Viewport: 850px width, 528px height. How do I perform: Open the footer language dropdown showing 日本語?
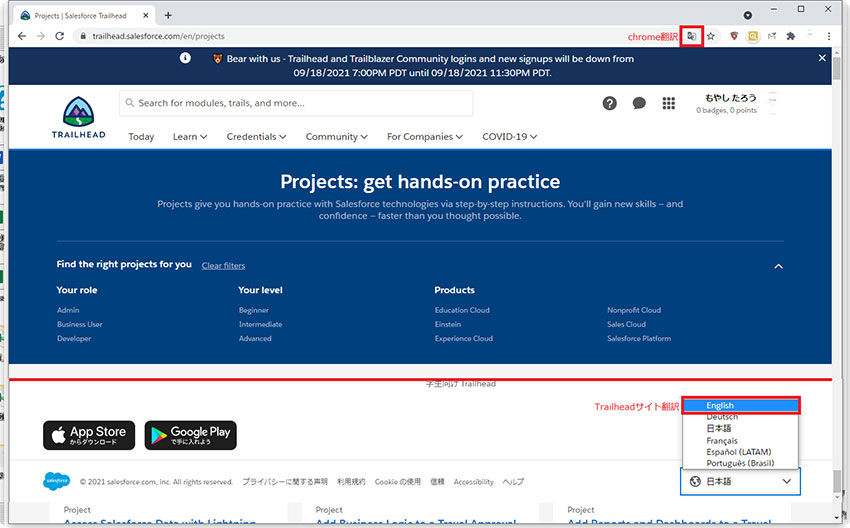[x=740, y=481]
